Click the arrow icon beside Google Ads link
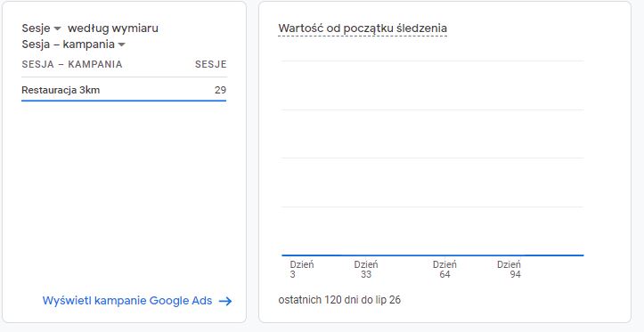Image resolution: width=644 pixels, height=332 pixels. pos(225,301)
